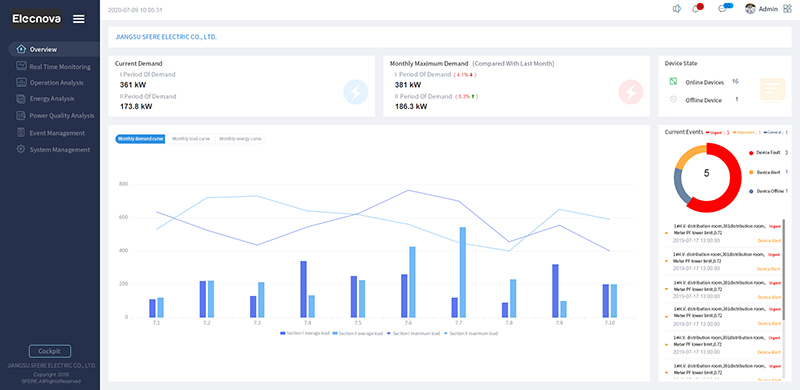This screenshot has height=390, width=800.
Task: Click the Admin user avatar
Action: (750, 9)
